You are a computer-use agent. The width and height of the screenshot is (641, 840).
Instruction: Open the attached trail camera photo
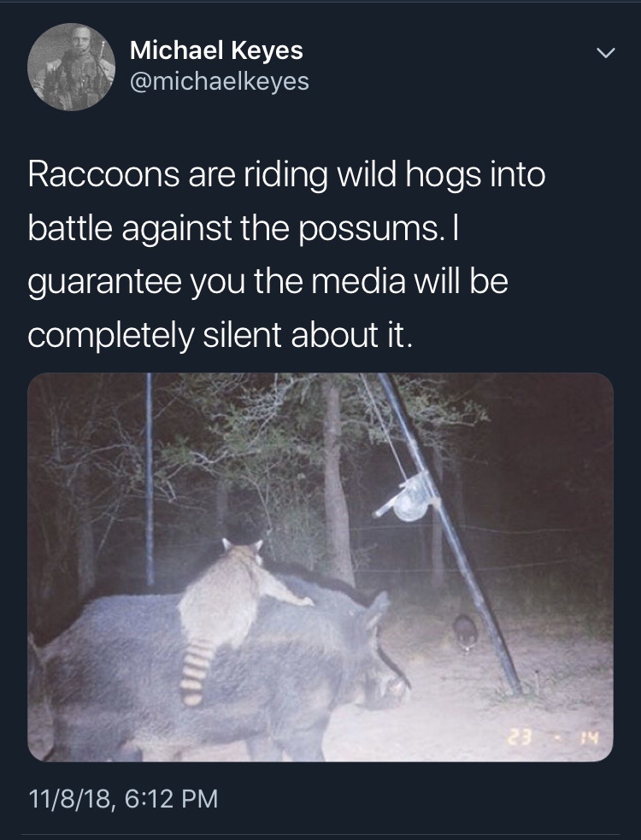coord(320,567)
